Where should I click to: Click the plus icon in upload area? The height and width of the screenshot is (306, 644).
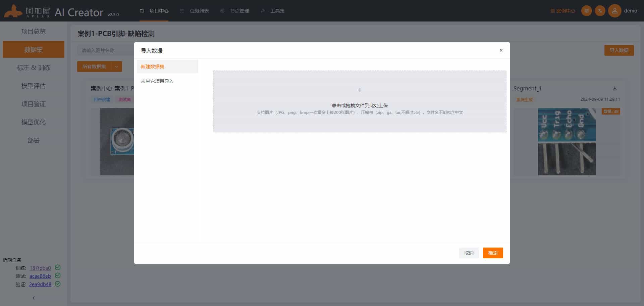pos(360,90)
